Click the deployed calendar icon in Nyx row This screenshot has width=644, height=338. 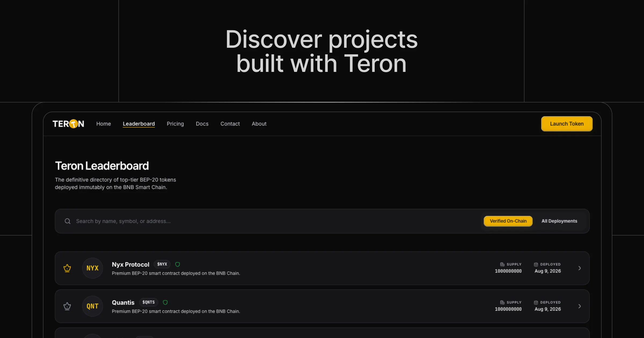pyautogui.click(x=536, y=264)
